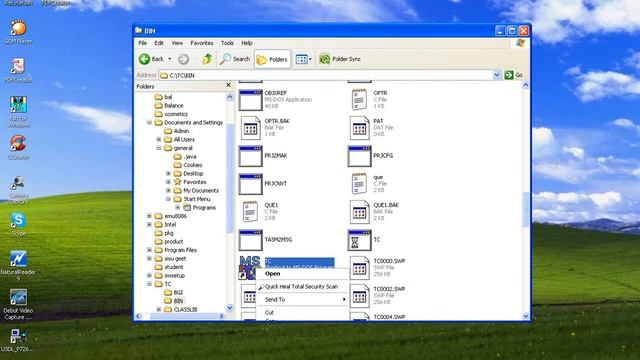This screenshot has height=360, width=640.
Task: Toggle the Folders pane button
Action: pyautogui.click(x=272, y=60)
